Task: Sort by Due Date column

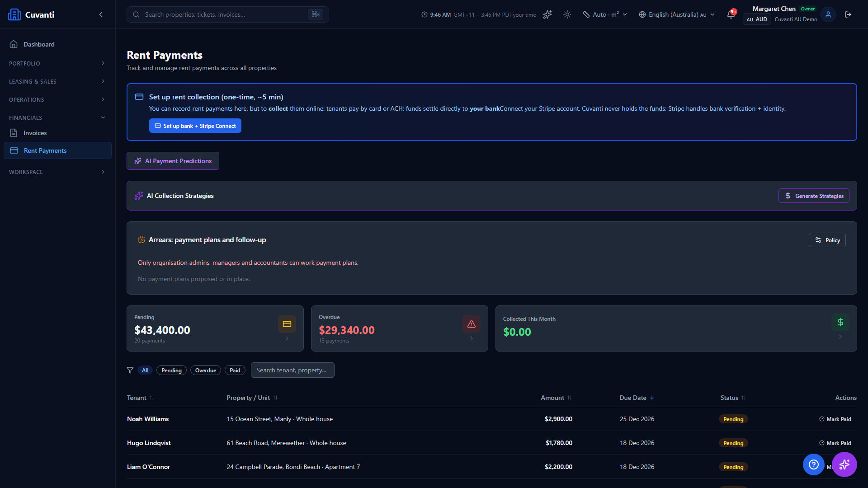Action: point(637,398)
